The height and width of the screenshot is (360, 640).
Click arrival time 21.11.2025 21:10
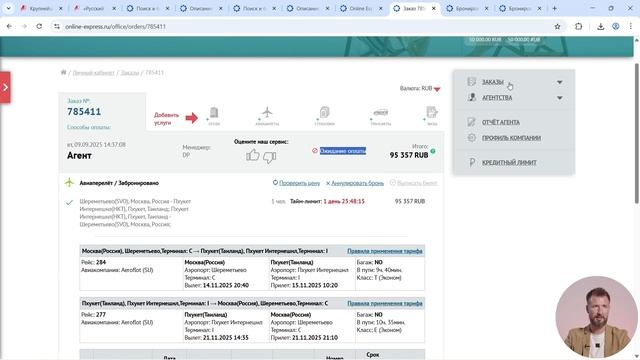click(x=315, y=338)
